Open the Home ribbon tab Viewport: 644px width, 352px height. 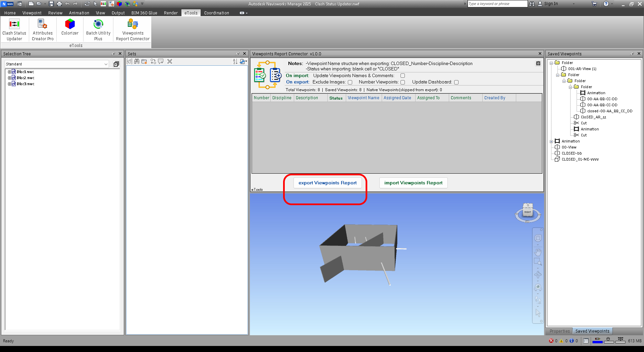[10, 13]
